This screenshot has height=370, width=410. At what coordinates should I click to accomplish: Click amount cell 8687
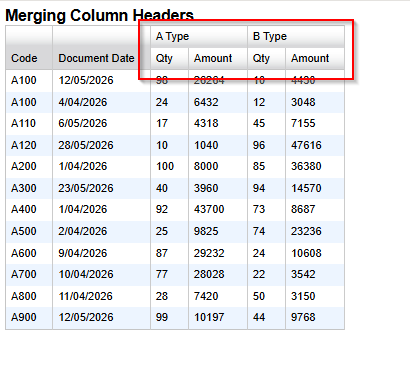315,209
